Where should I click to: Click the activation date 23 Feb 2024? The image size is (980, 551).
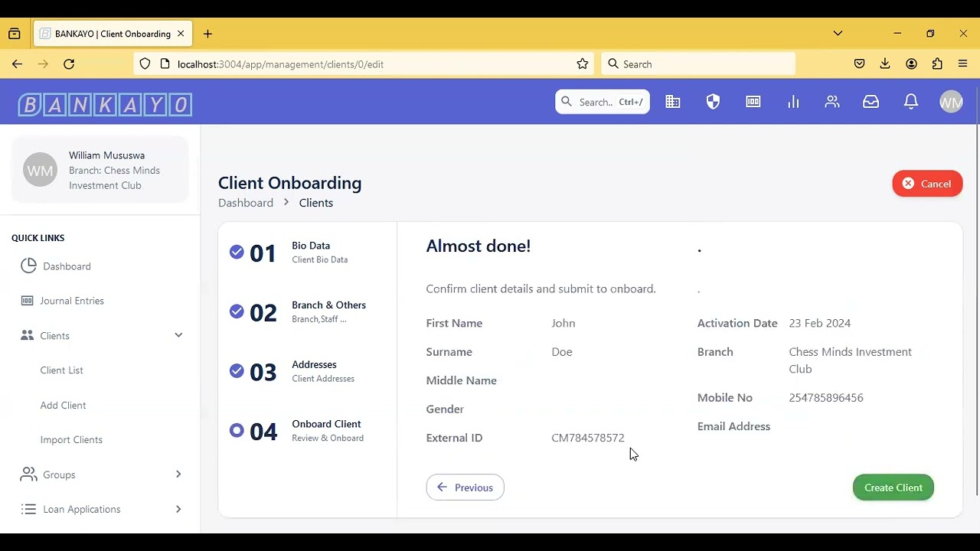coord(820,323)
